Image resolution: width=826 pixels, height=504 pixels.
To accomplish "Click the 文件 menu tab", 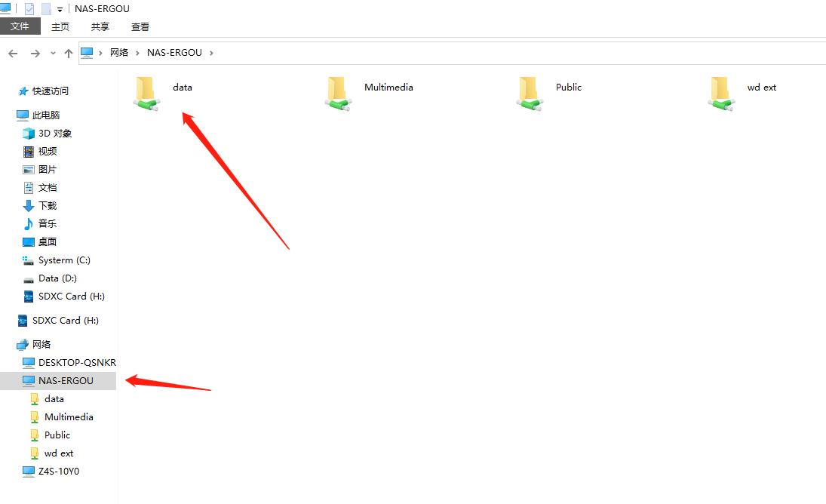I will pos(20,26).
